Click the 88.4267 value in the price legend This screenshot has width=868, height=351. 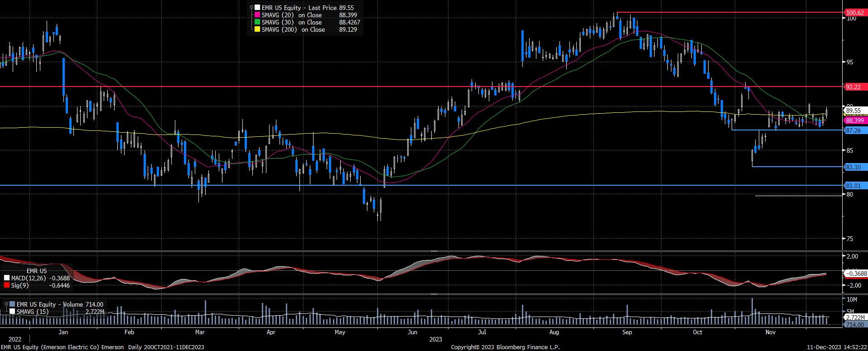click(349, 22)
